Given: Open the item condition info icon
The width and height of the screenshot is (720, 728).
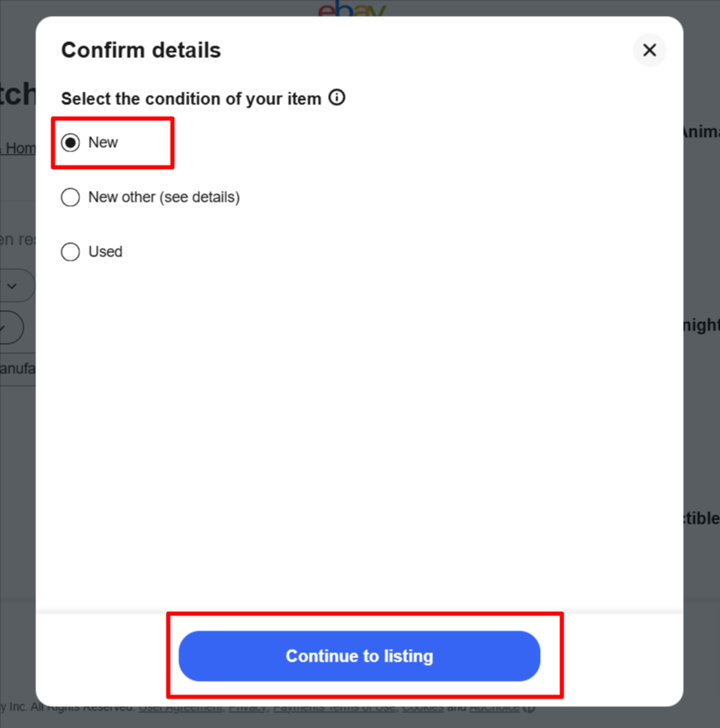Looking at the screenshot, I should (336, 98).
